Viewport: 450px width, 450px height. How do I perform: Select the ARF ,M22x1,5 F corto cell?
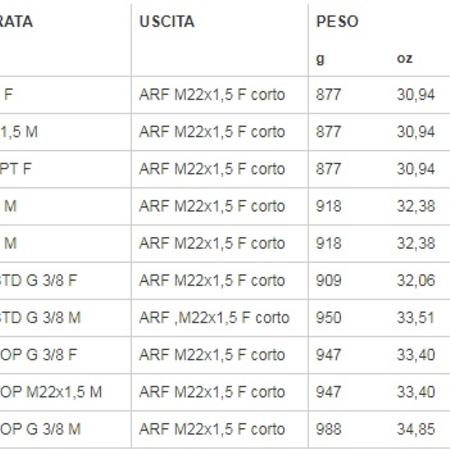(x=214, y=318)
